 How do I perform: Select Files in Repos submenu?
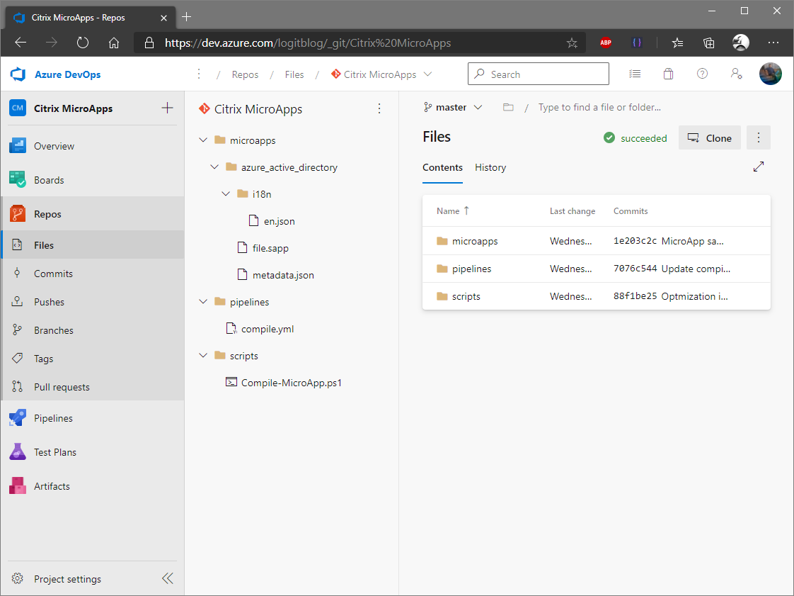pyautogui.click(x=92, y=245)
